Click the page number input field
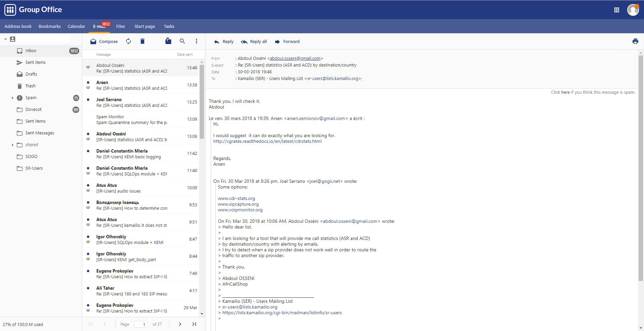 coord(141,324)
